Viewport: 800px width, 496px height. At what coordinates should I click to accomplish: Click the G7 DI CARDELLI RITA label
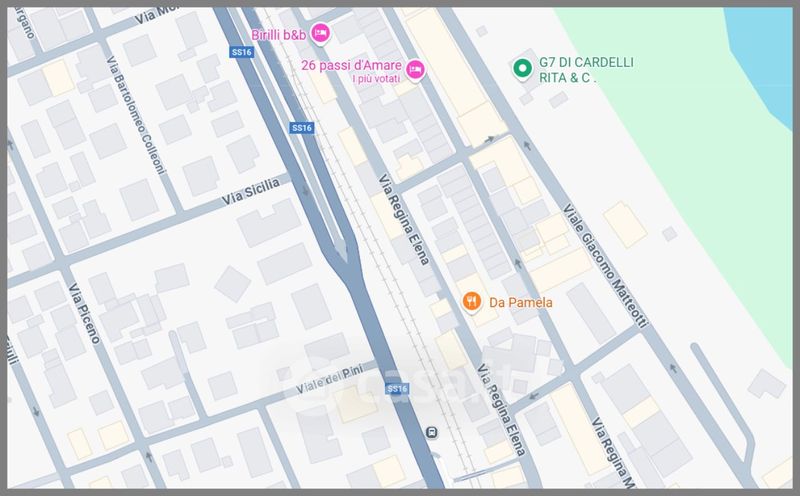(586, 70)
